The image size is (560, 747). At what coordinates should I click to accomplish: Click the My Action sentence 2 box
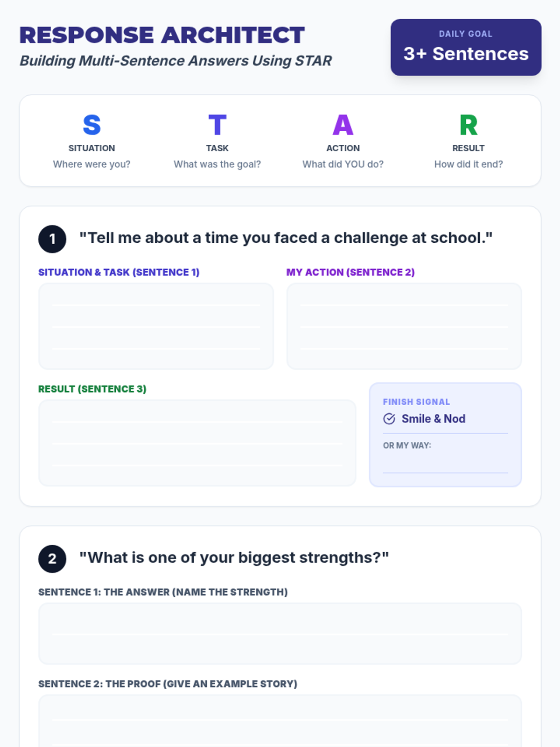(x=404, y=326)
